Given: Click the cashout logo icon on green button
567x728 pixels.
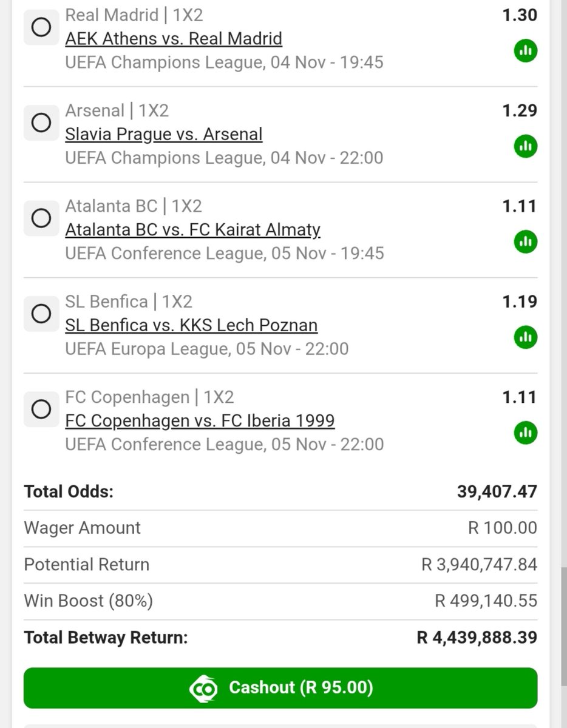Looking at the screenshot, I should click(203, 688).
